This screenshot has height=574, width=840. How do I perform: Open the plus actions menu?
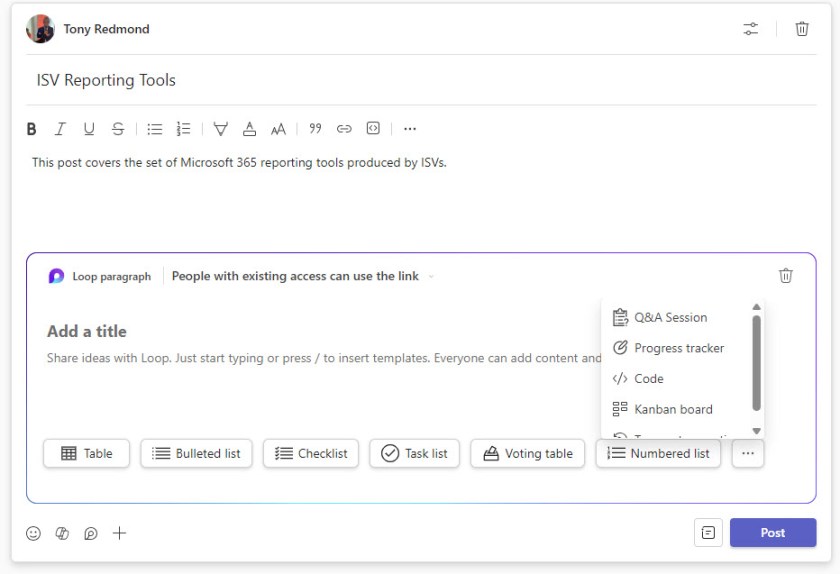click(119, 533)
